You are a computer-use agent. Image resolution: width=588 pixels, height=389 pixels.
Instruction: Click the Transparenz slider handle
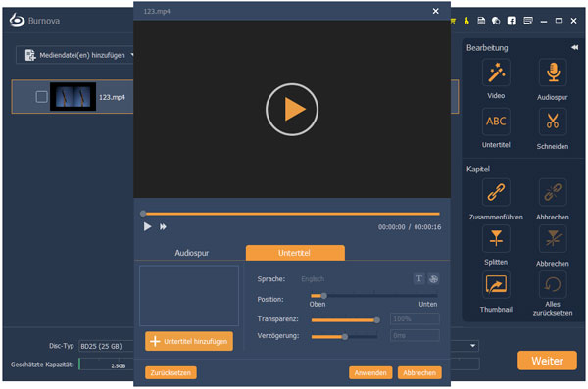pos(377,320)
